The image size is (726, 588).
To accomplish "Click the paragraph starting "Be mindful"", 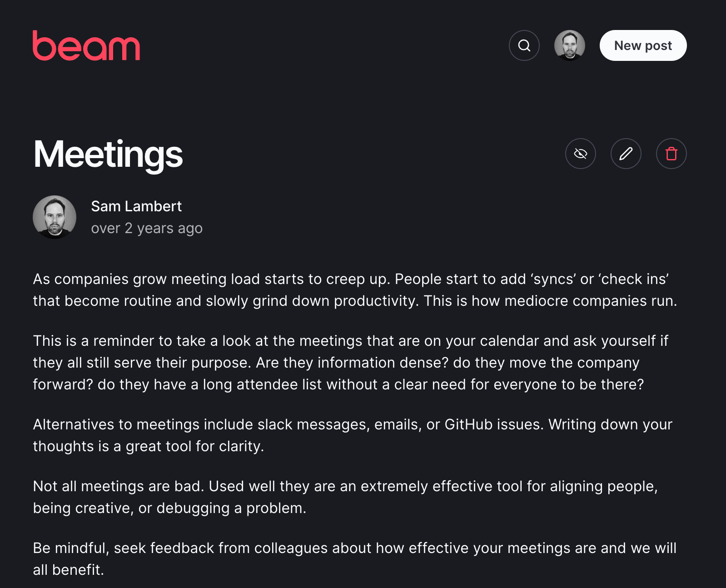I will (354, 559).
